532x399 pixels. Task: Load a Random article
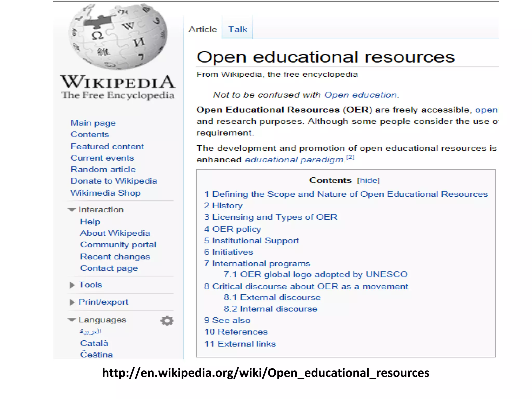click(103, 169)
